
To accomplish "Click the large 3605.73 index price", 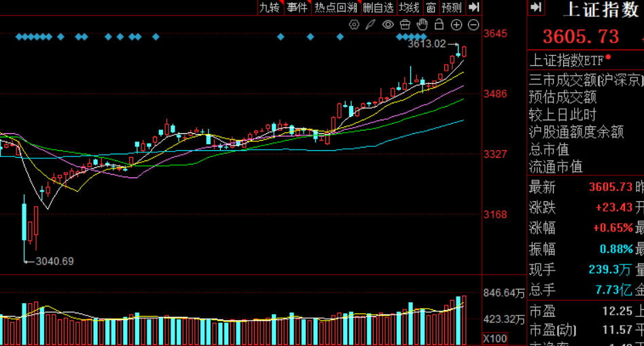I will pos(581,36).
